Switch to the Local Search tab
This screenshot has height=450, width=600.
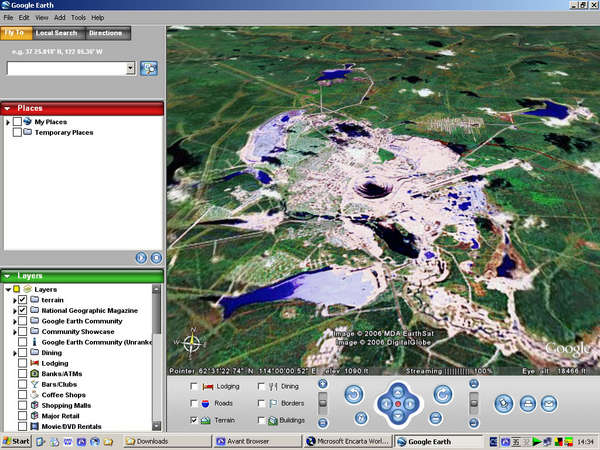click(x=57, y=33)
